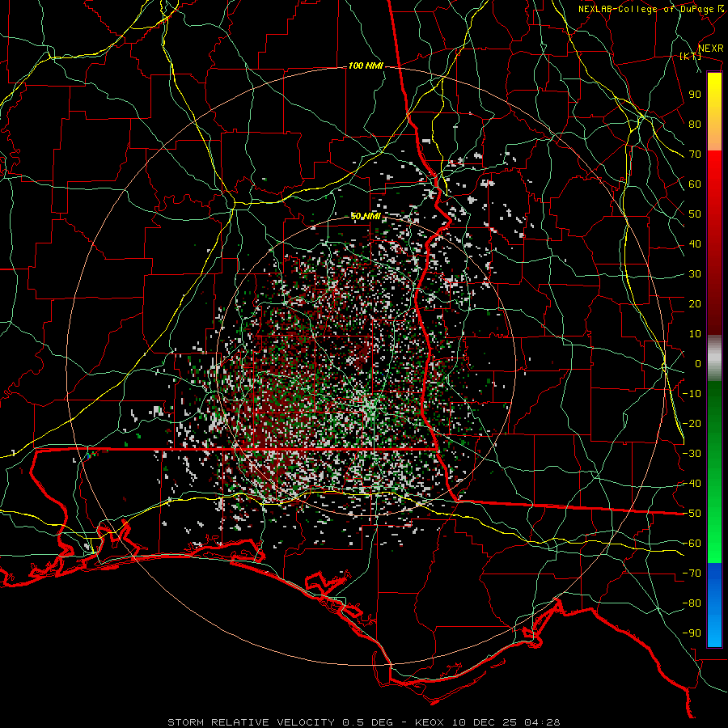Click the 0 value on the velocity scale
Viewport: 728px width, 728px height.
coord(698,364)
